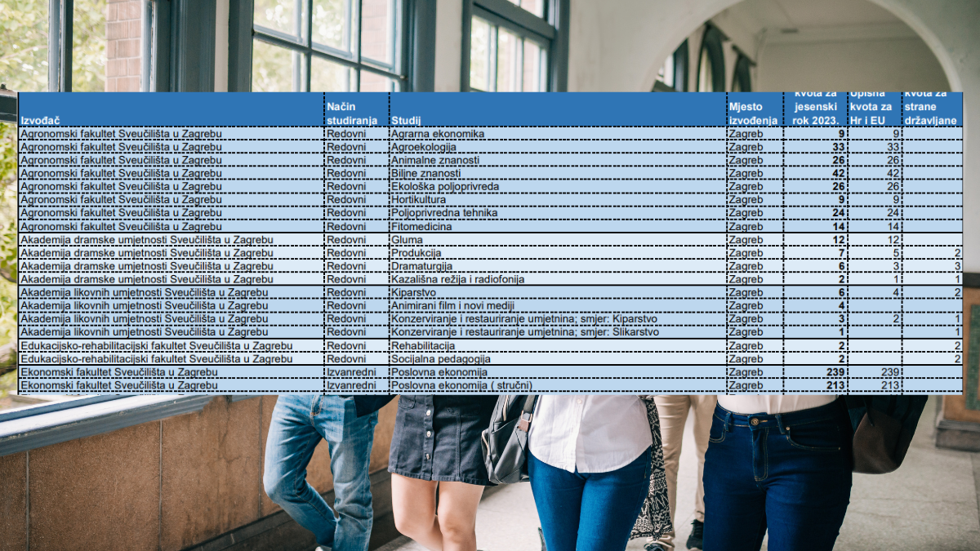980x551 pixels.
Task: Click Hr i EU quota 14 for Fitomedicina
Action: pyautogui.click(x=875, y=226)
